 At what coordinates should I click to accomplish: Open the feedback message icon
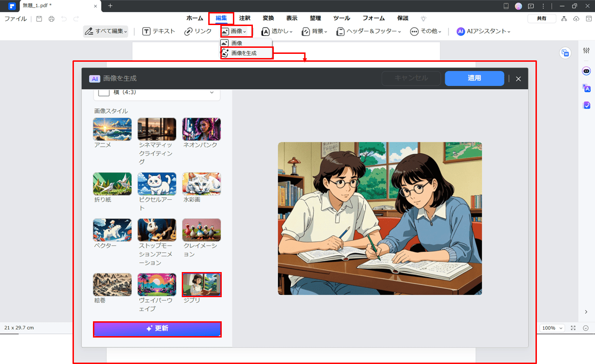point(531,6)
